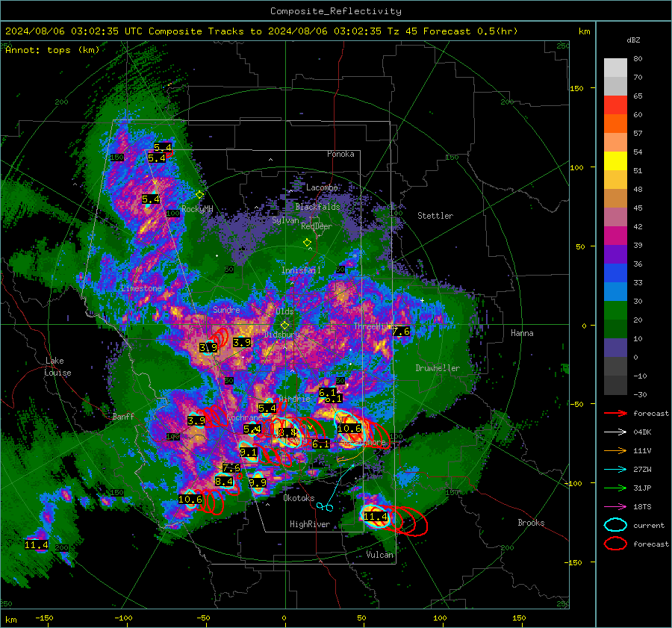Click the Cochrane city label
This screenshot has height=628, width=672.
(244, 417)
